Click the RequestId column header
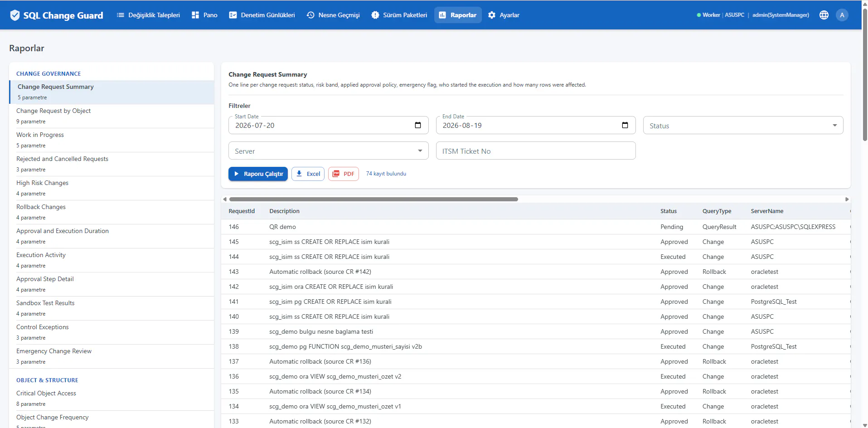Viewport: 868px width, 428px height. pos(242,211)
